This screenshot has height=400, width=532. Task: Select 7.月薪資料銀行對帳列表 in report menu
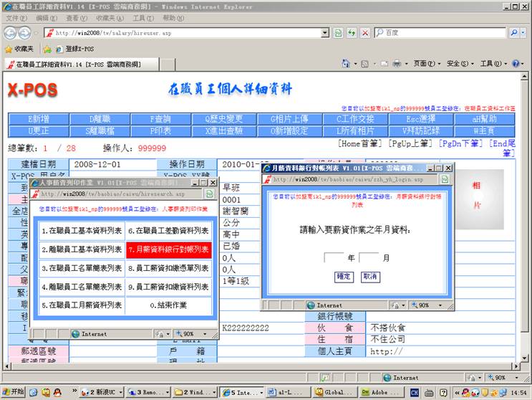[x=168, y=249]
